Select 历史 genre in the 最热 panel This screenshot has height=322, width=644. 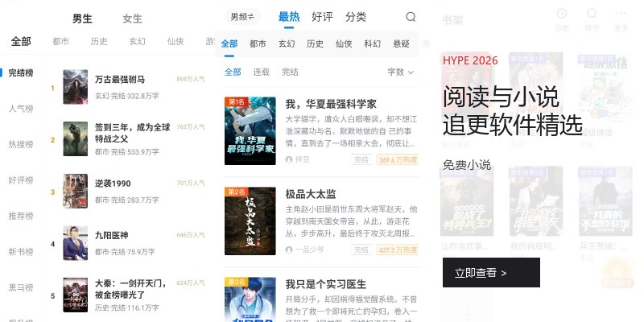click(x=316, y=43)
